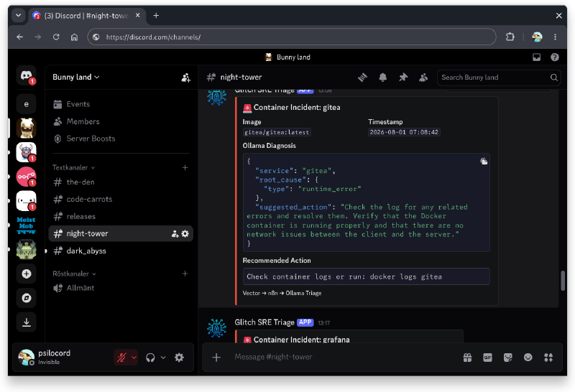Open the Help question mark icon
Viewport: 575px width, 392px height.
click(x=554, y=57)
